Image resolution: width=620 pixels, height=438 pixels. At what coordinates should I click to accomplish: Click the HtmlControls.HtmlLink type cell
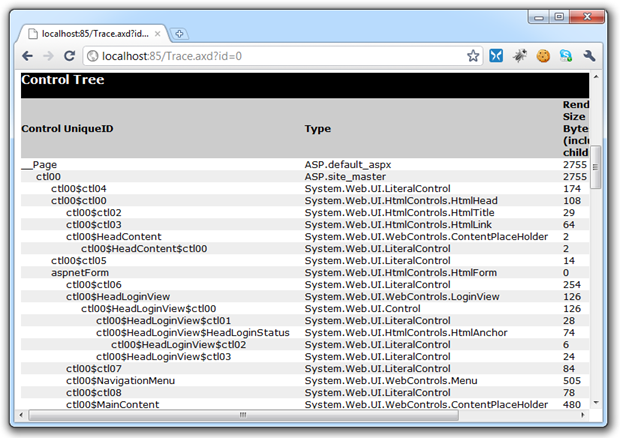pyautogui.click(x=398, y=225)
